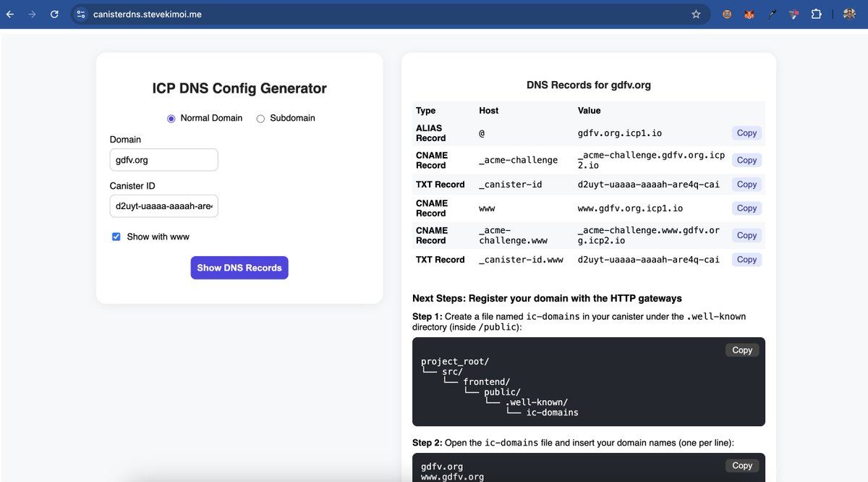
Task: Click the _canister-id.www host cell
Action: (x=521, y=260)
